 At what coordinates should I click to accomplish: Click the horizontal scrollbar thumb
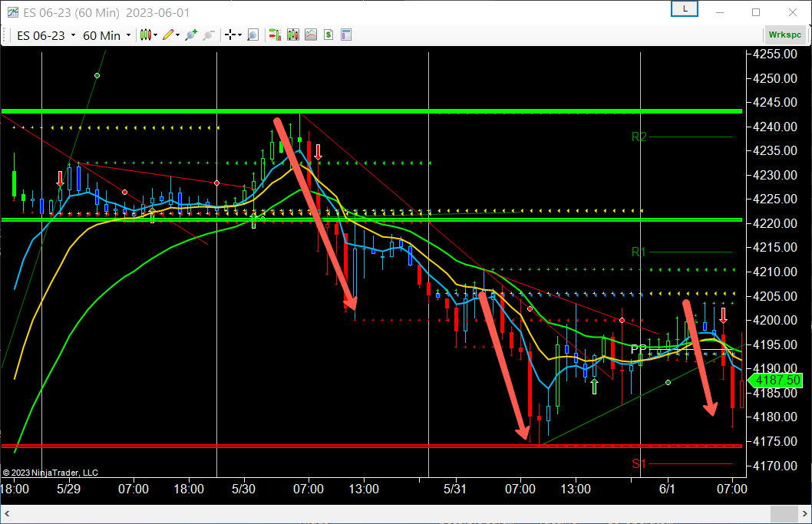click(x=784, y=514)
